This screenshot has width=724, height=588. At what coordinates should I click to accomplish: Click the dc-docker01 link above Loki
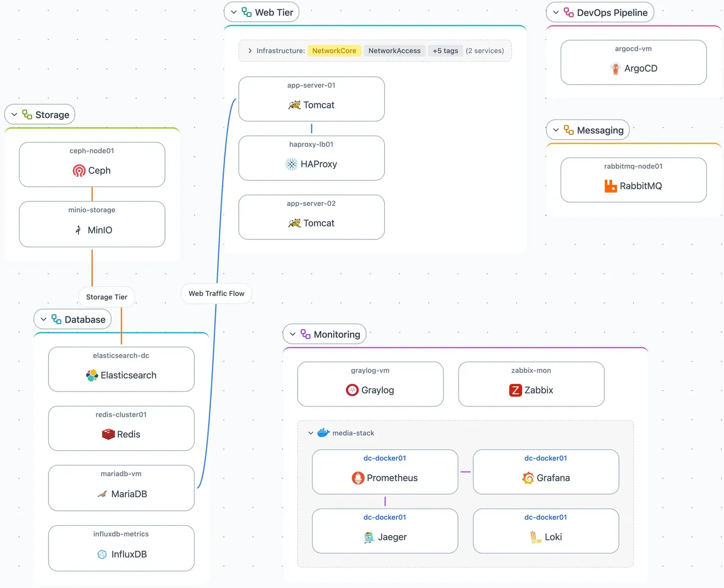click(x=546, y=517)
